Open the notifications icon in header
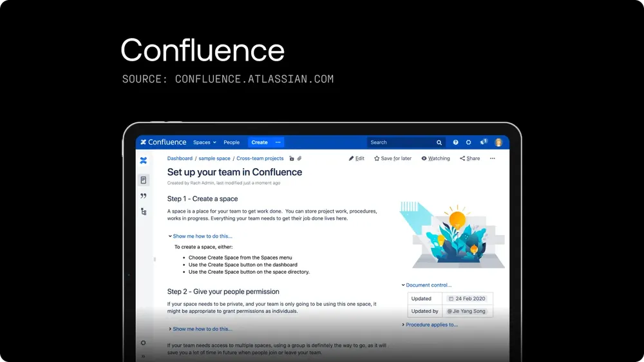Viewport: 644px width, 362px height. pyautogui.click(x=484, y=142)
